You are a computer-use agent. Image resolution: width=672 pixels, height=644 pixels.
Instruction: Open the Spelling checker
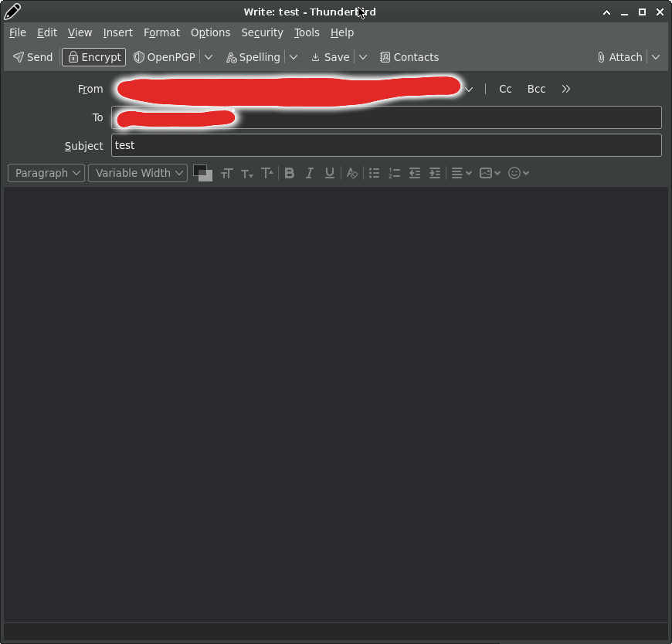pyautogui.click(x=253, y=57)
